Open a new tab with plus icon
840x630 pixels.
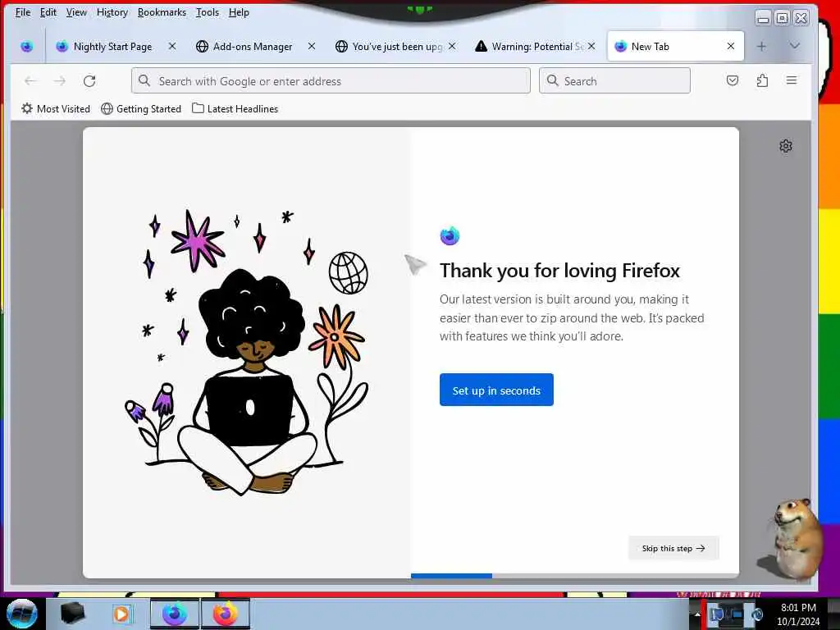click(761, 47)
